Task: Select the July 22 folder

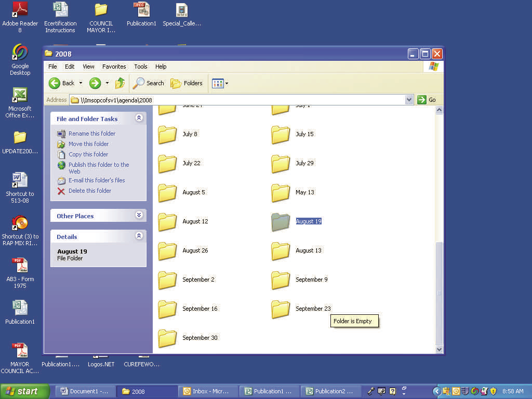Action: click(x=179, y=164)
